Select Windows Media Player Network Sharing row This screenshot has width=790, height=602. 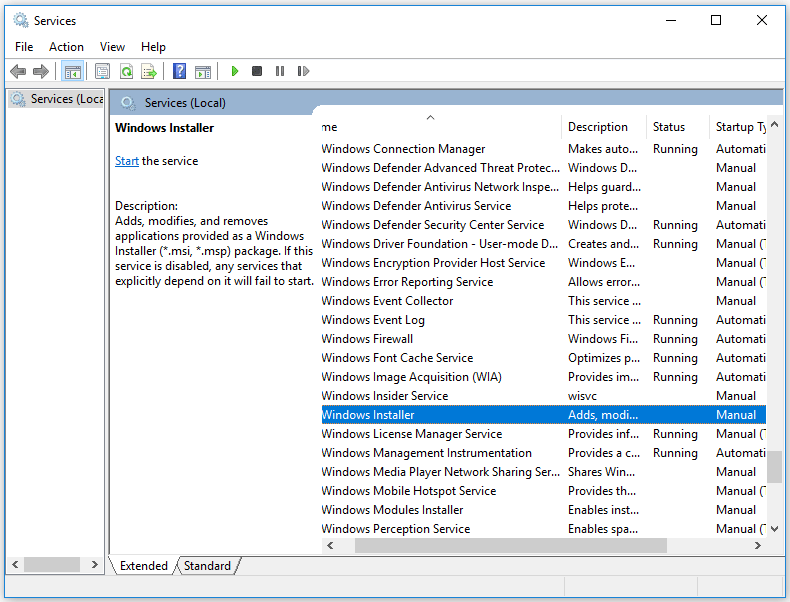(544, 472)
